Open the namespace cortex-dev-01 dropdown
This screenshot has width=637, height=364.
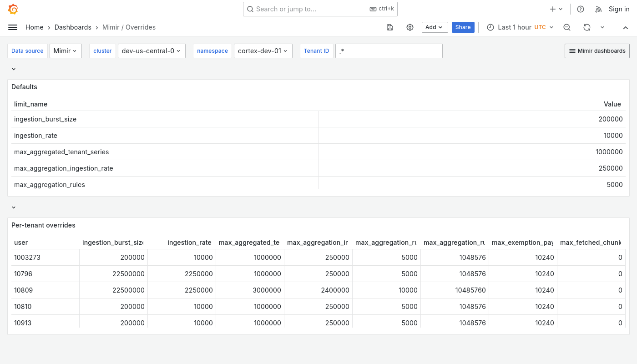263,51
